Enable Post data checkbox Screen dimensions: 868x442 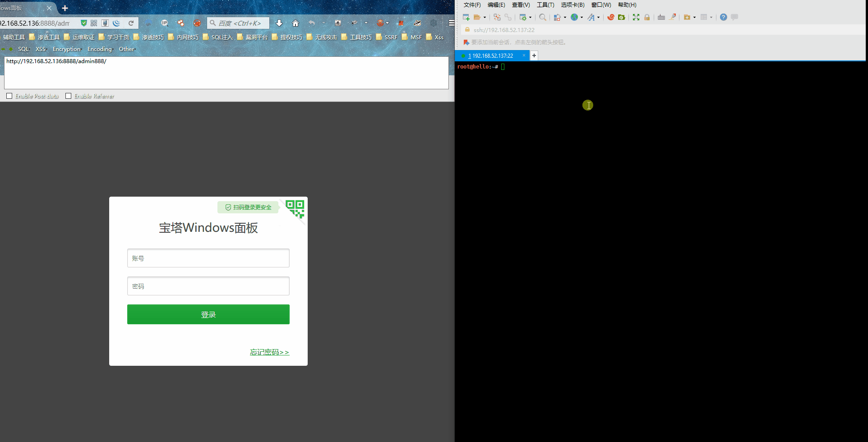click(x=9, y=96)
